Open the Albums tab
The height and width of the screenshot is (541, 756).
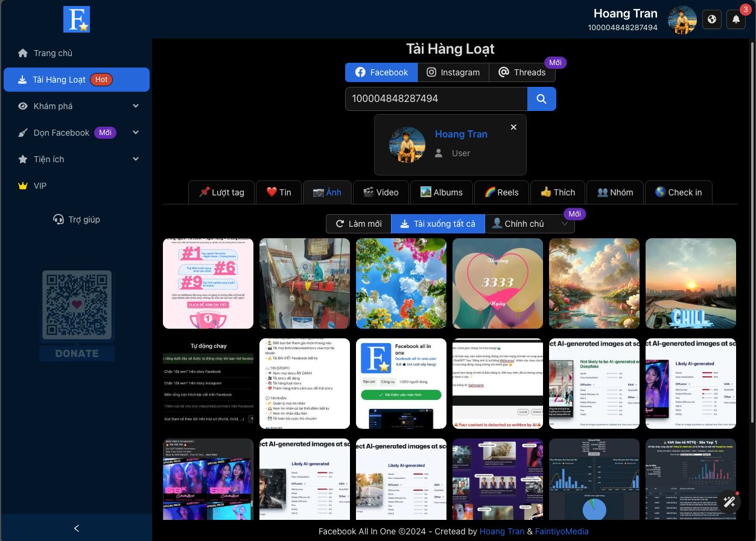pos(441,192)
